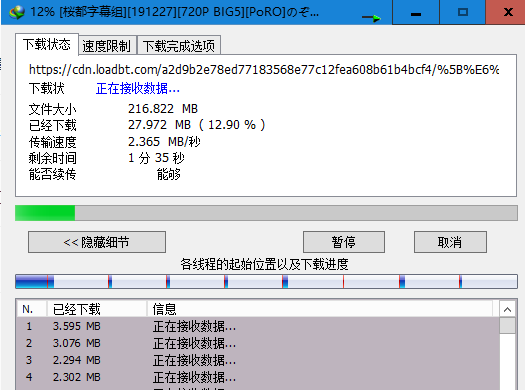Switch to the 下载状态 tab
The width and height of the screenshot is (525, 390).
[47, 45]
